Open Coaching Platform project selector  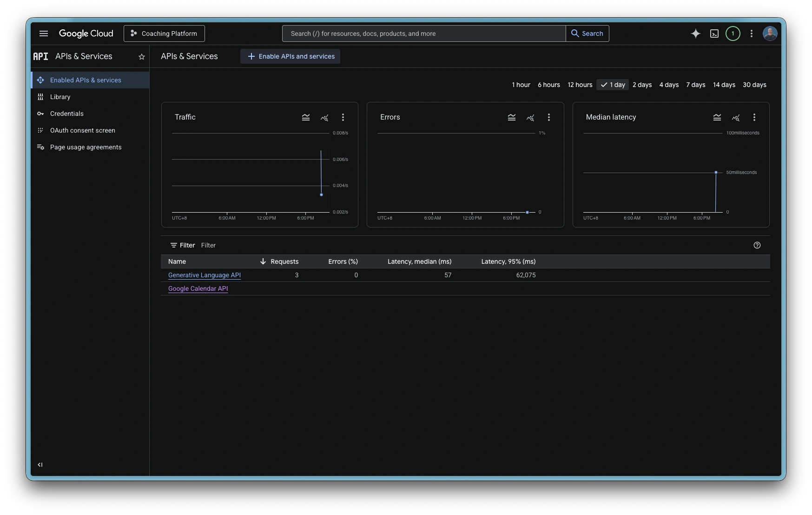(x=164, y=33)
